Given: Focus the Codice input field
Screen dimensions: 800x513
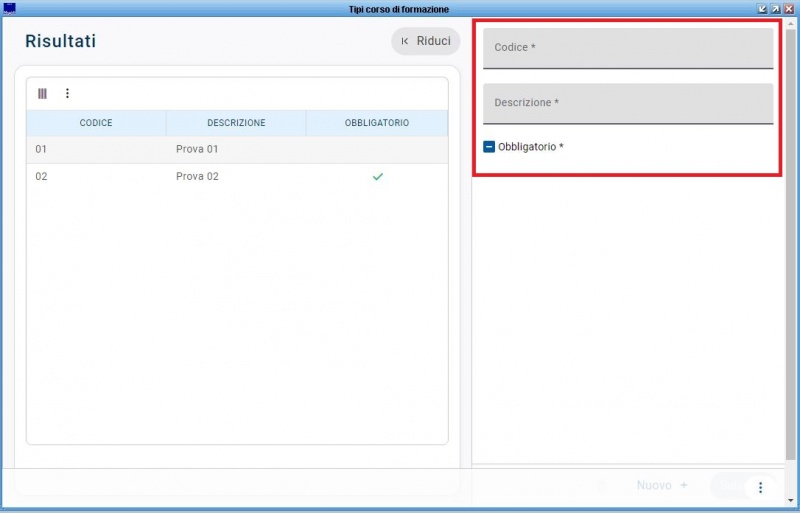Looking at the screenshot, I should [628, 48].
